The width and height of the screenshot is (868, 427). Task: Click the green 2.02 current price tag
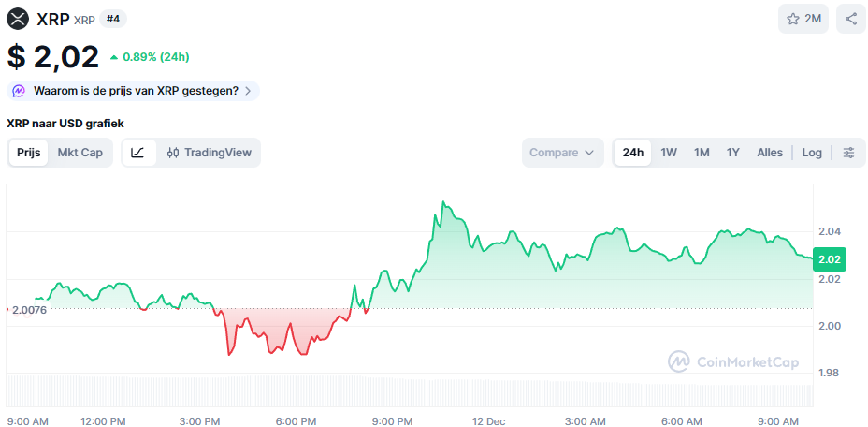(x=830, y=259)
